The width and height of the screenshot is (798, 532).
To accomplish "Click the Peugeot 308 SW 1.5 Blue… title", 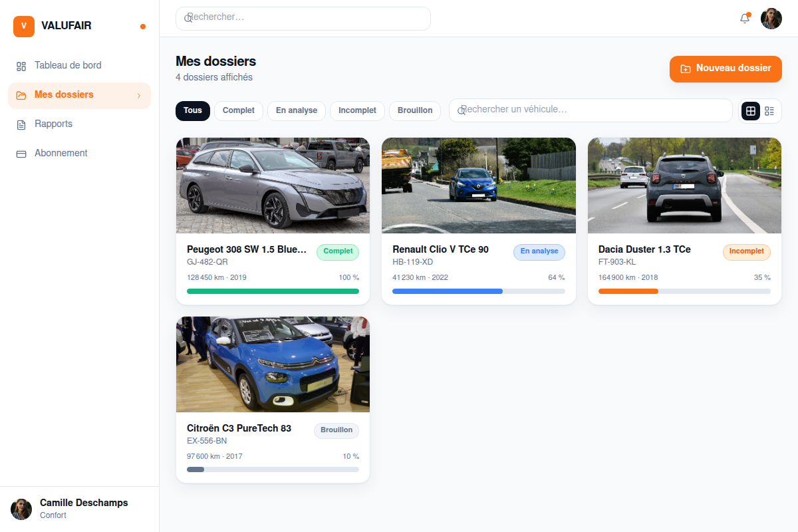I will (x=247, y=249).
